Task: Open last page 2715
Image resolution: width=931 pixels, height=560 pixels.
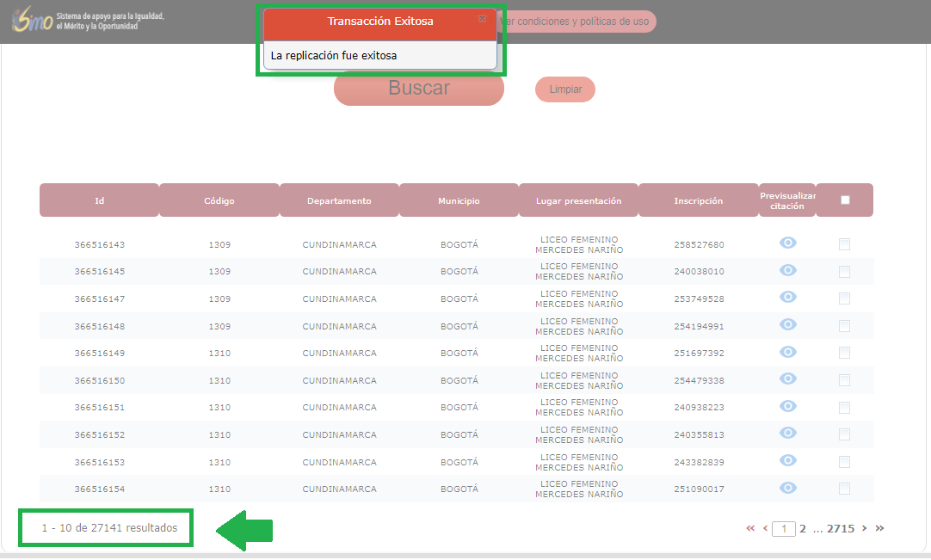Action: coord(840,529)
